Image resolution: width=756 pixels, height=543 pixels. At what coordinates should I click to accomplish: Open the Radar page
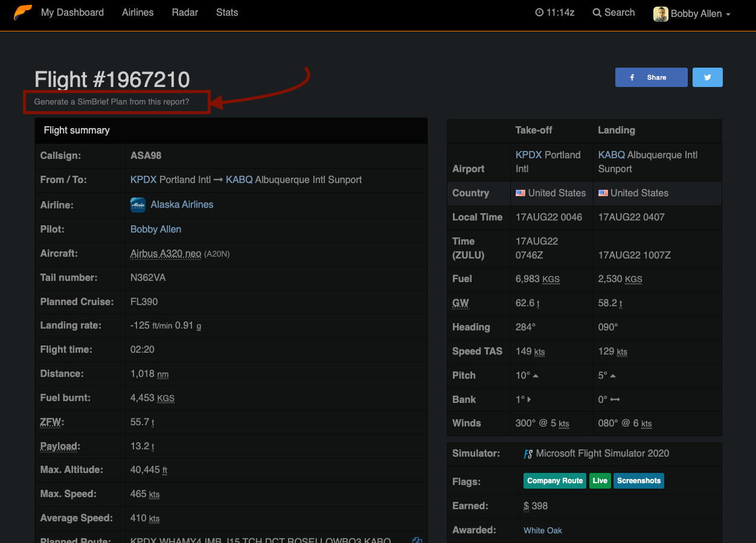[x=184, y=12]
